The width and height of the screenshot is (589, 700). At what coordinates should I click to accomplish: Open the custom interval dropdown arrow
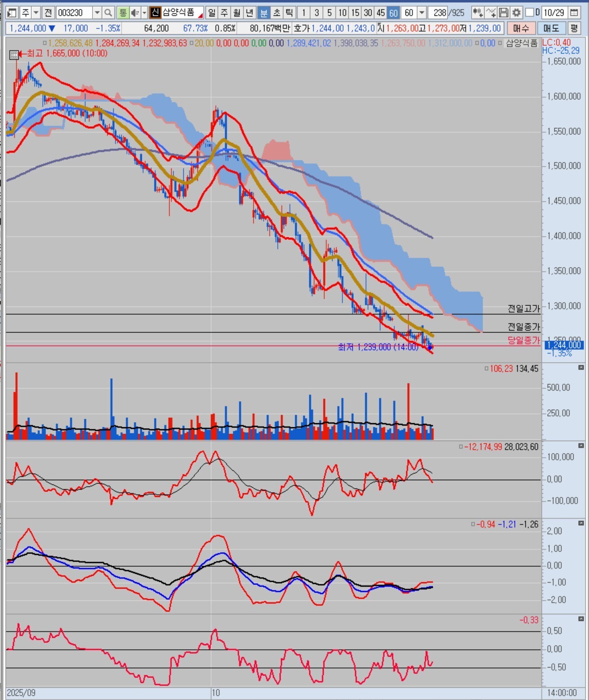[x=422, y=13]
